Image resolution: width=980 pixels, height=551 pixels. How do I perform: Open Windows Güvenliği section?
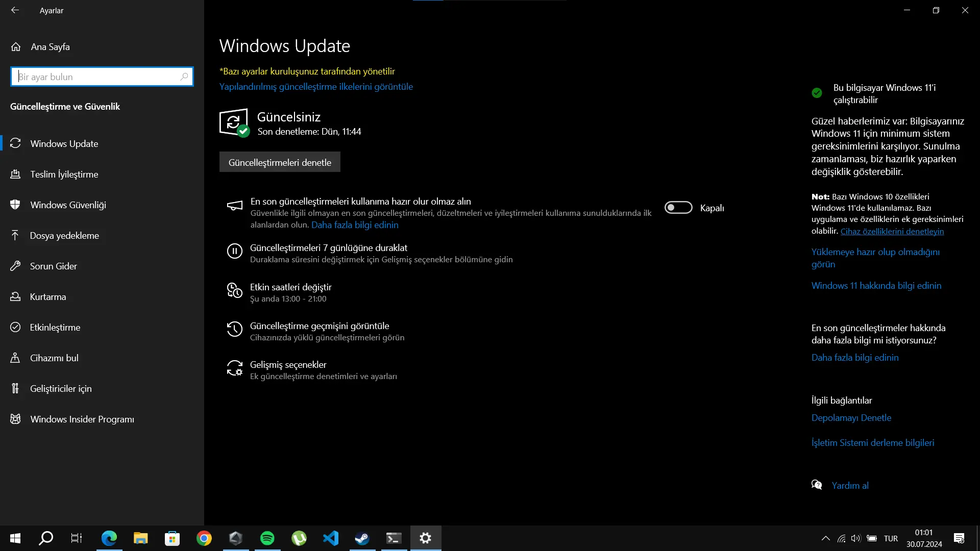pos(102,205)
